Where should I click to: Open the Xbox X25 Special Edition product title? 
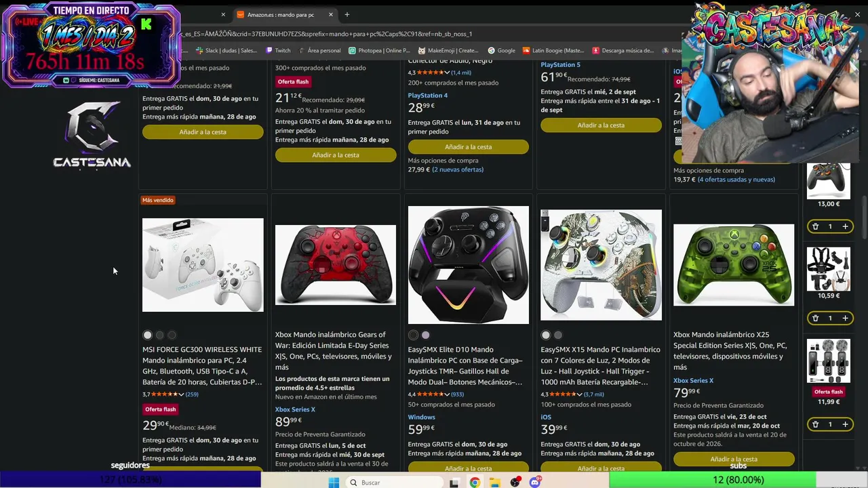point(730,351)
